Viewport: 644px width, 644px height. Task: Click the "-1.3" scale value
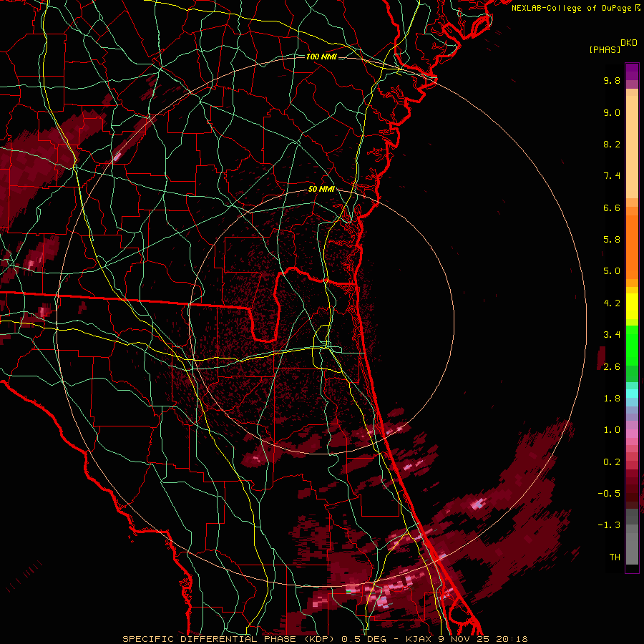(609, 526)
